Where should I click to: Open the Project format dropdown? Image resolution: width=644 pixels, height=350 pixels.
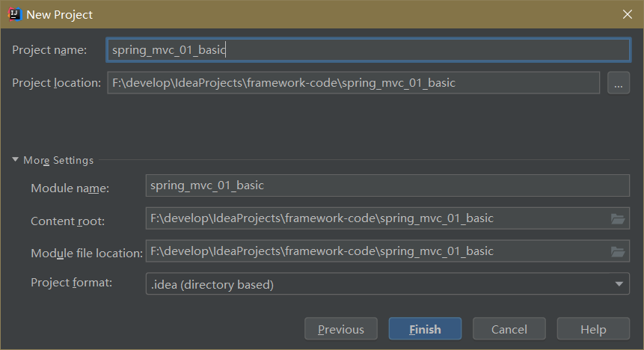[x=387, y=284]
